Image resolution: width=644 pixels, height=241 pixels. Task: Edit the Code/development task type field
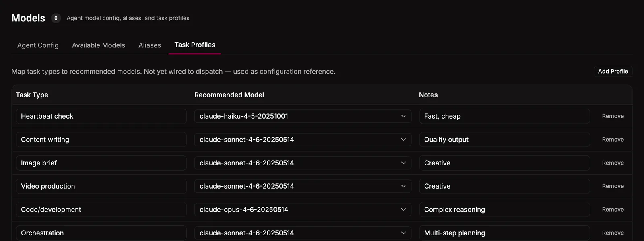click(x=101, y=210)
